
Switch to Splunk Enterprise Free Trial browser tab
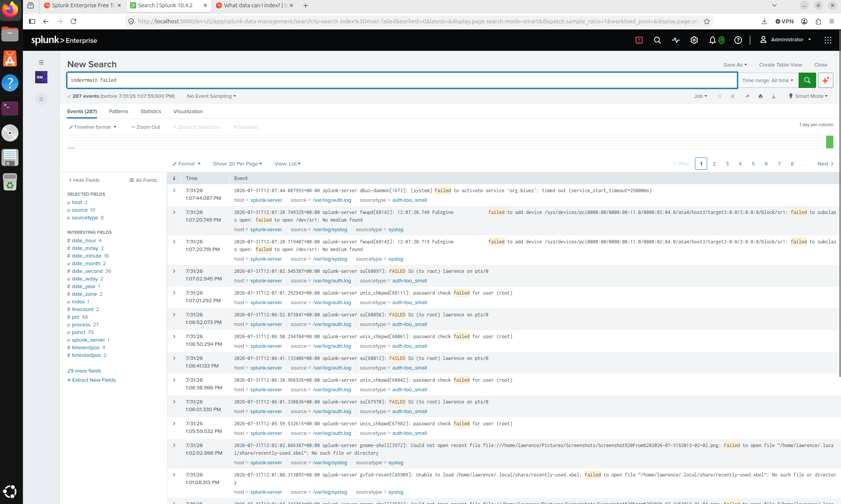82,6
